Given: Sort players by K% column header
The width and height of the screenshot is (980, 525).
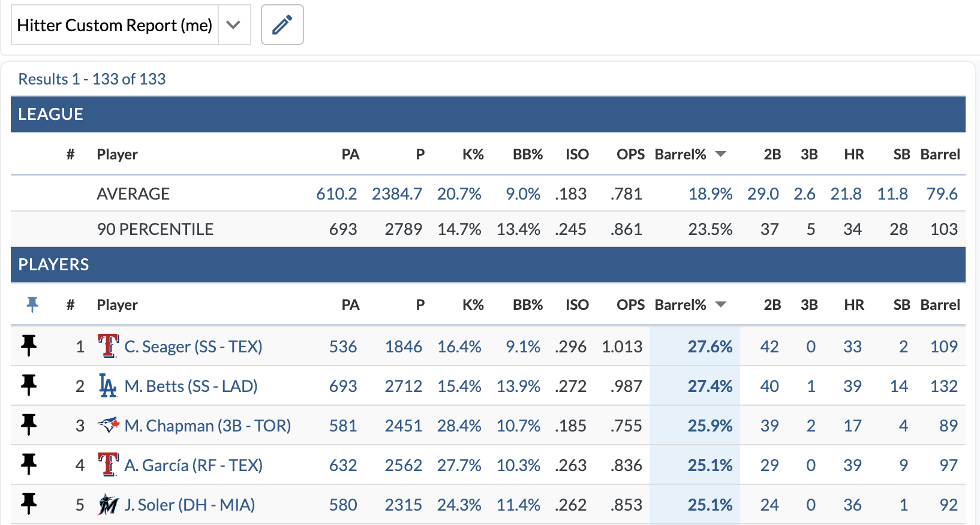Looking at the screenshot, I should click(x=473, y=305).
